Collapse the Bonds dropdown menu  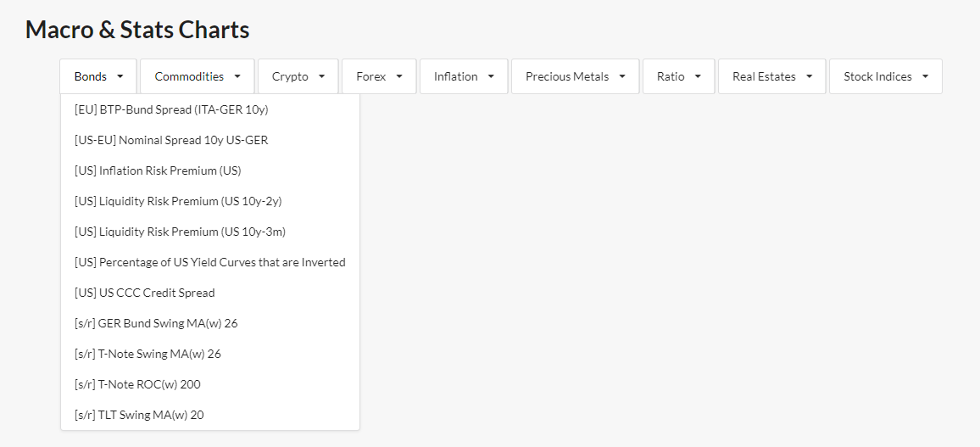click(98, 76)
